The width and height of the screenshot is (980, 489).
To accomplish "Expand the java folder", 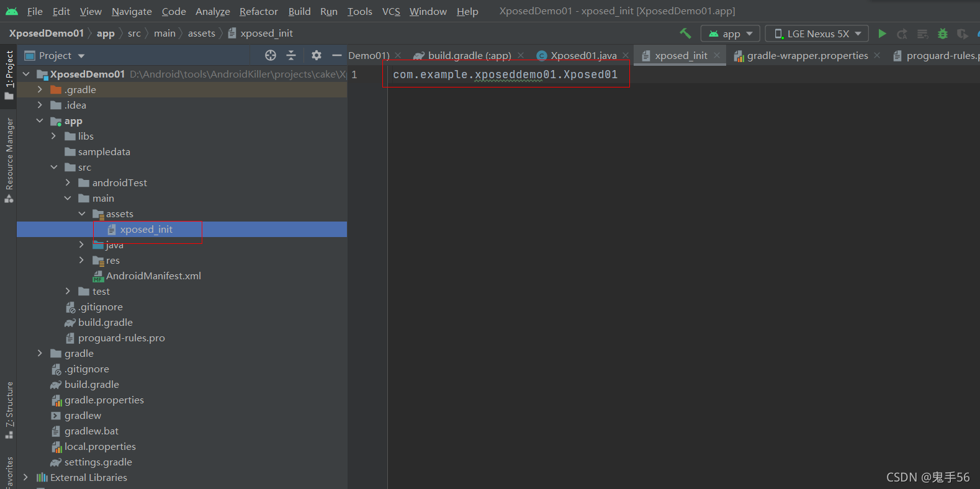I will pos(82,244).
